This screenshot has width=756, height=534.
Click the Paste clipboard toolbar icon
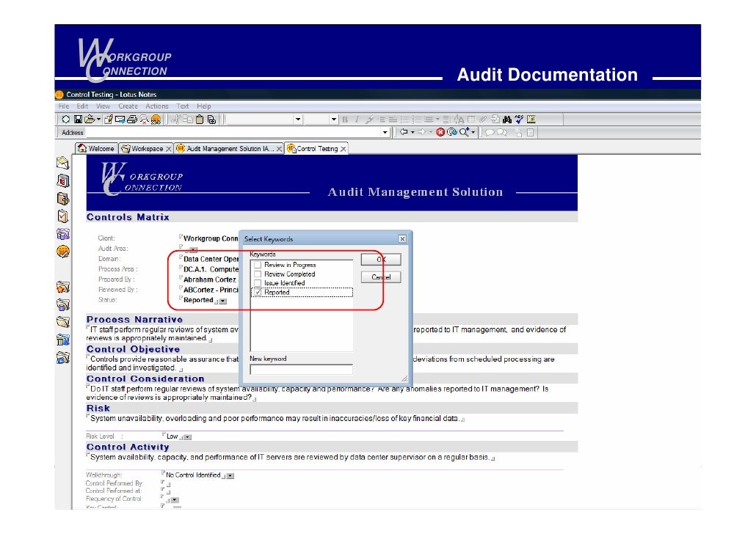pos(200,119)
